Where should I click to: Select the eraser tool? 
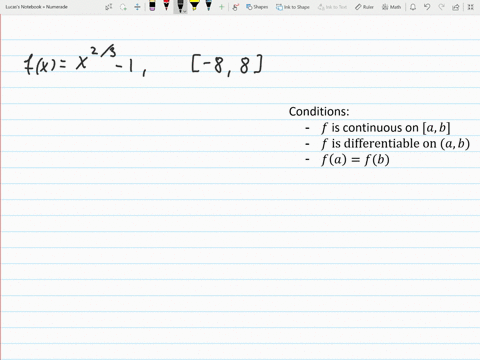pyautogui.click(x=152, y=6)
